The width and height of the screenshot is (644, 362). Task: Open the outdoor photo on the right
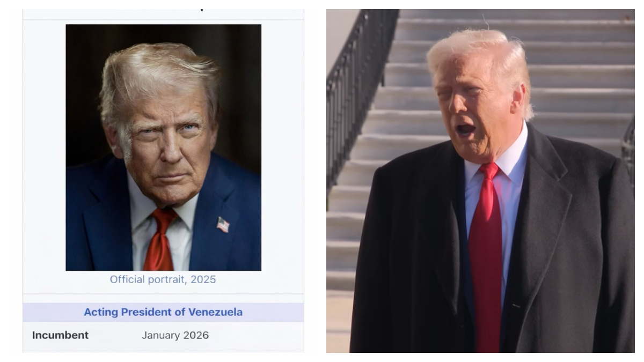click(480, 181)
